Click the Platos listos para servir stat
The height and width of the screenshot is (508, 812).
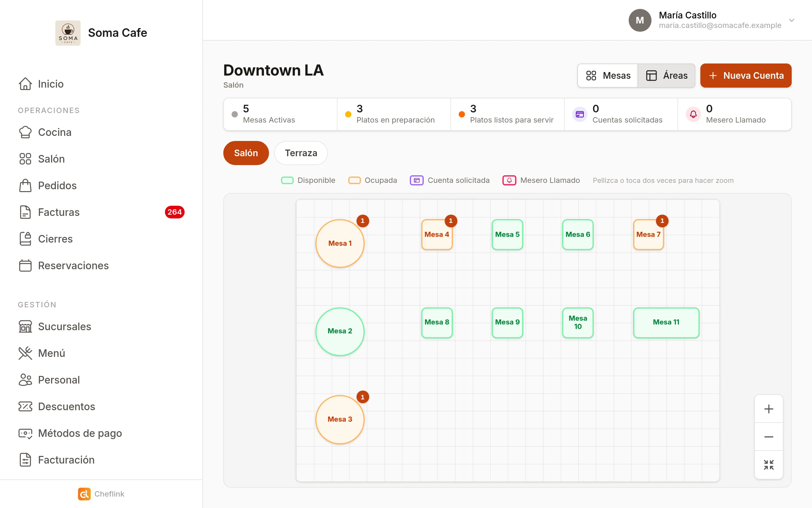(507, 114)
